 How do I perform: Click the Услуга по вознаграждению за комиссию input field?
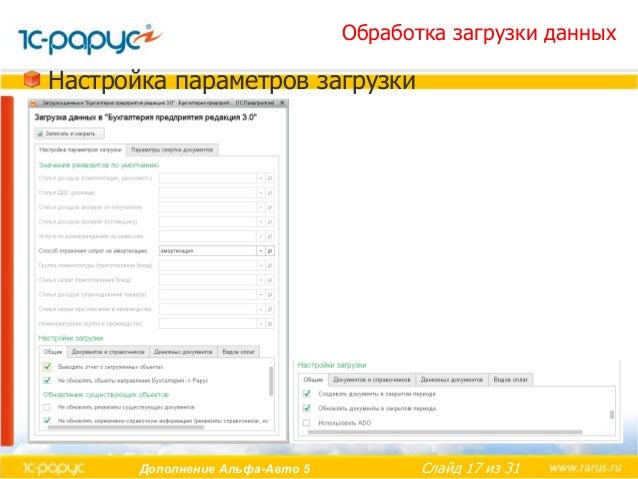pyautogui.click(x=208, y=236)
